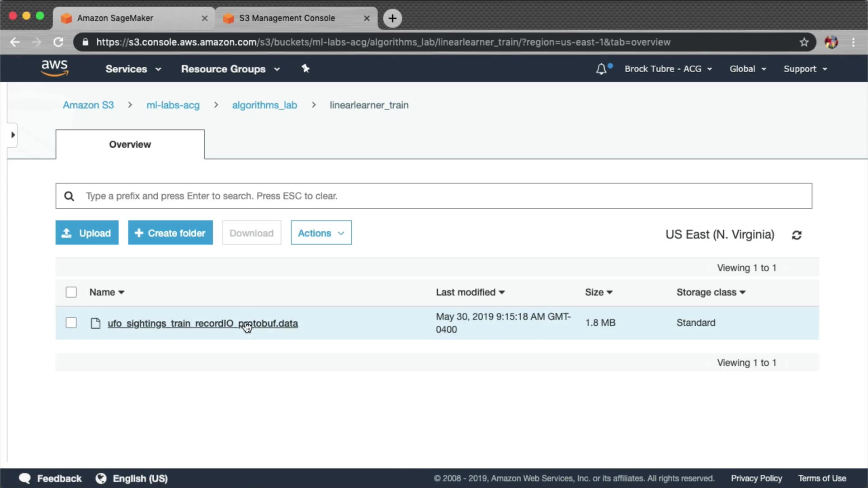868x488 pixels.
Task: Check the ufo_sightings file row checkbox
Action: point(71,323)
